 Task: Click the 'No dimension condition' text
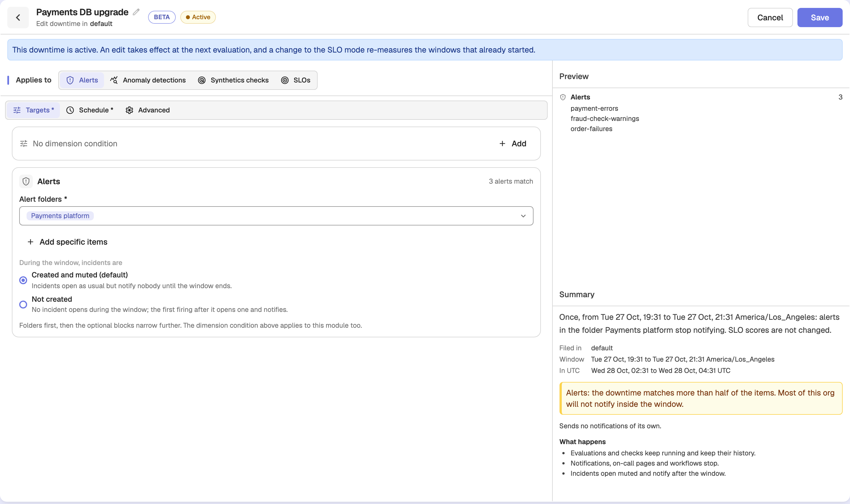pos(75,144)
